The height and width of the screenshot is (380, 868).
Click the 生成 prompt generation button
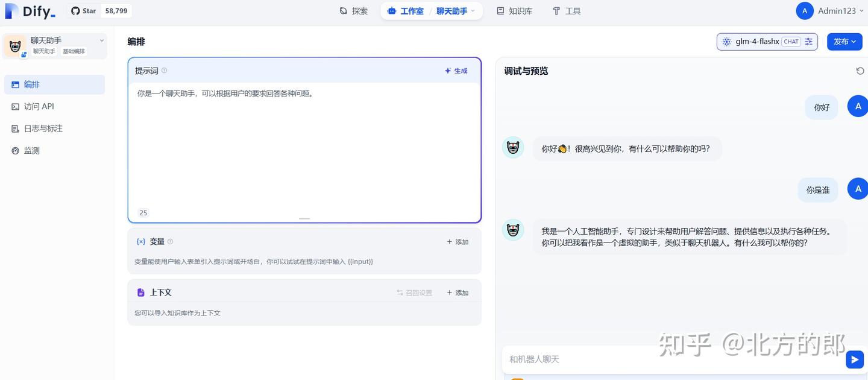(x=456, y=71)
